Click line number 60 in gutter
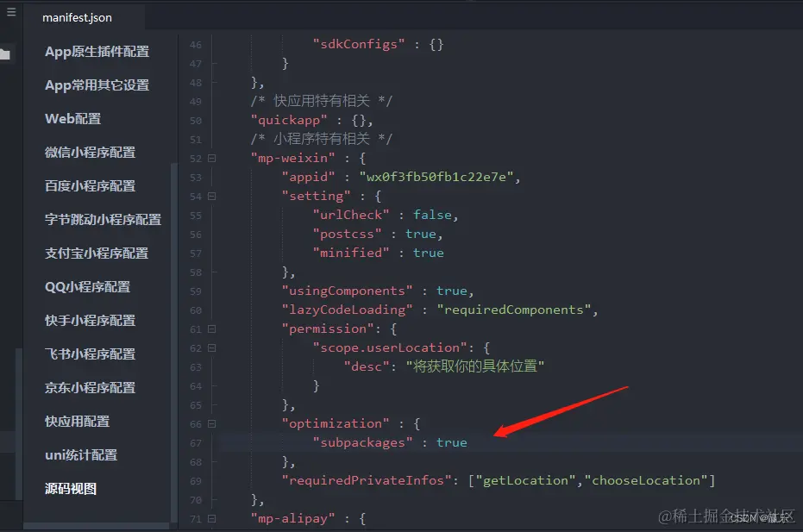This screenshot has width=803, height=532. click(x=196, y=310)
